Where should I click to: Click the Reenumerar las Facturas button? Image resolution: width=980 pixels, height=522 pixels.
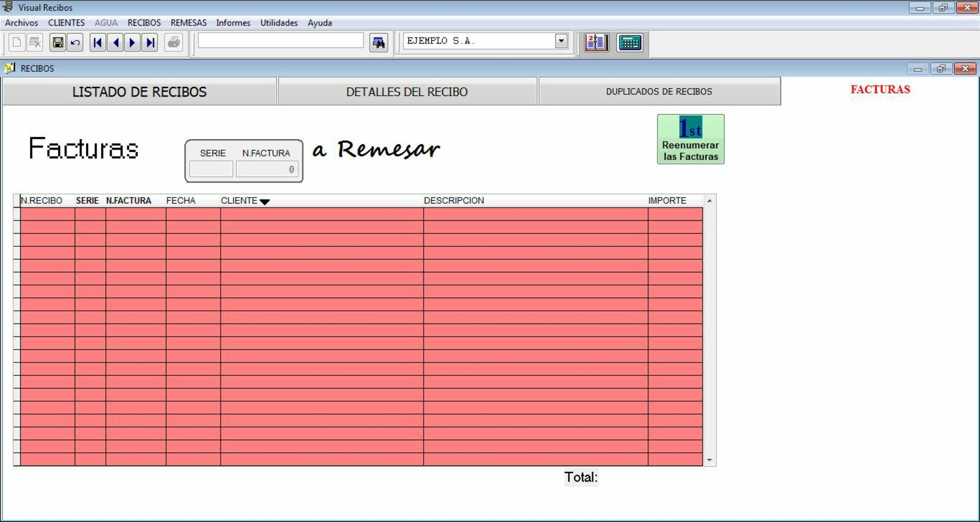tap(691, 139)
